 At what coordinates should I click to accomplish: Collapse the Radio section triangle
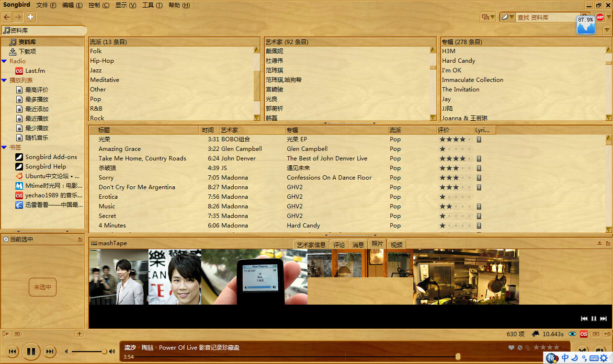point(4,61)
